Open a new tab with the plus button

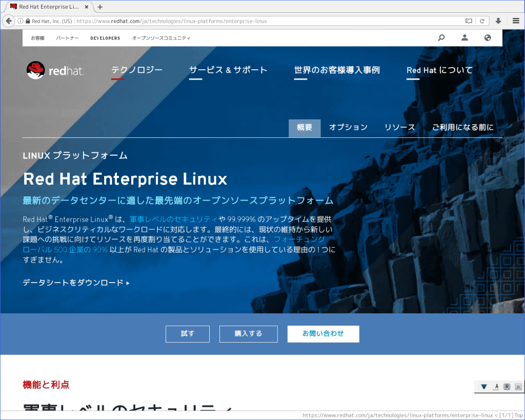pos(99,7)
